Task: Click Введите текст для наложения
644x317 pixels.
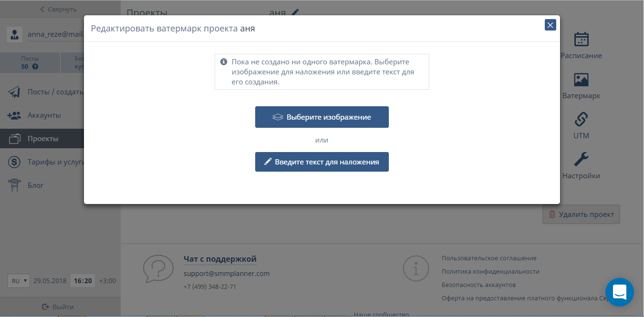Action: tap(322, 162)
